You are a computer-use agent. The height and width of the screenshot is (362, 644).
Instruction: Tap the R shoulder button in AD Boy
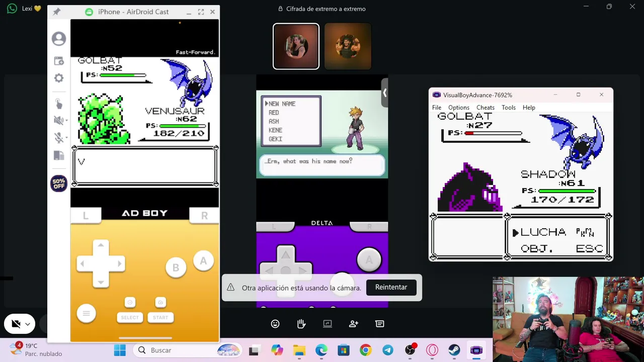tap(204, 215)
